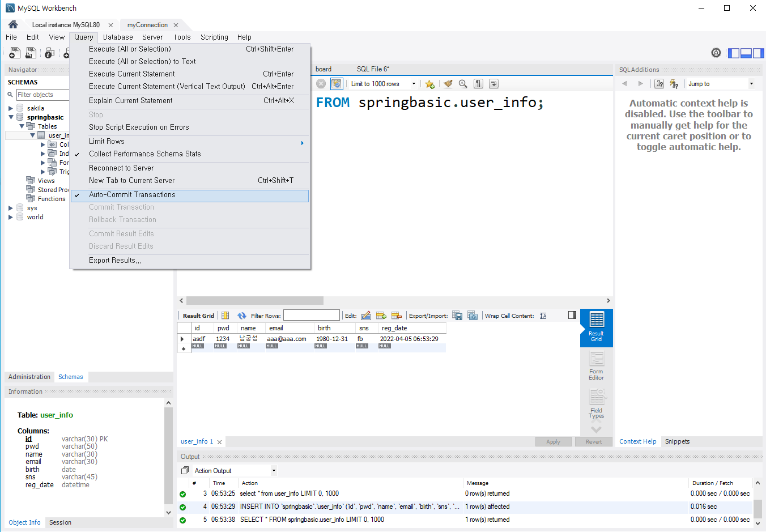Close the user_info 1 result tab
The width and height of the screenshot is (766, 532).
(219, 442)
